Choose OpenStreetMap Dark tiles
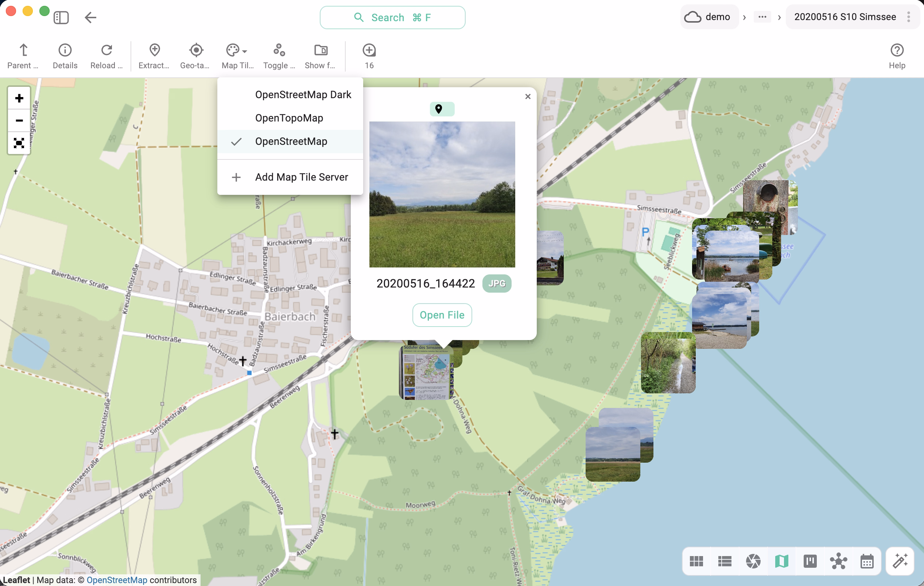The image size is (924, 586). click(303, 95)
